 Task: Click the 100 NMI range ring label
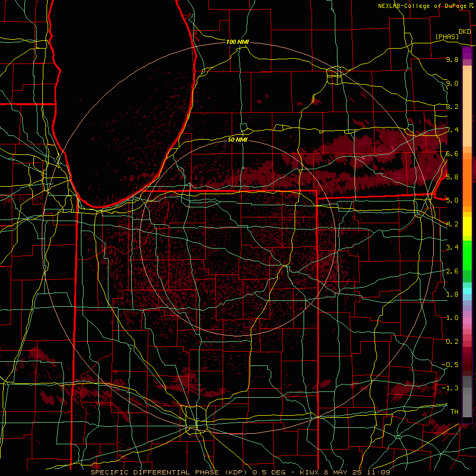click(237, 42)
